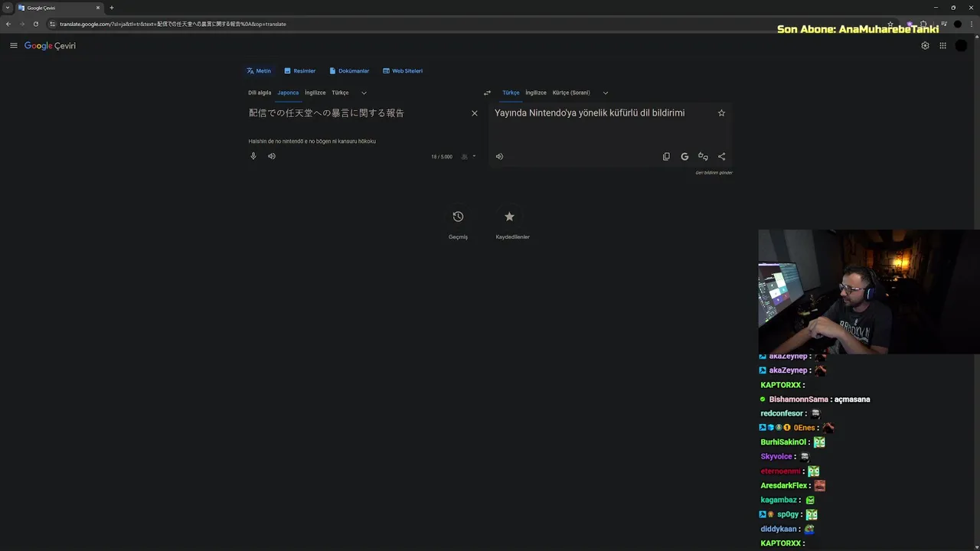Select İngilizce as target language

click(536, 93)
